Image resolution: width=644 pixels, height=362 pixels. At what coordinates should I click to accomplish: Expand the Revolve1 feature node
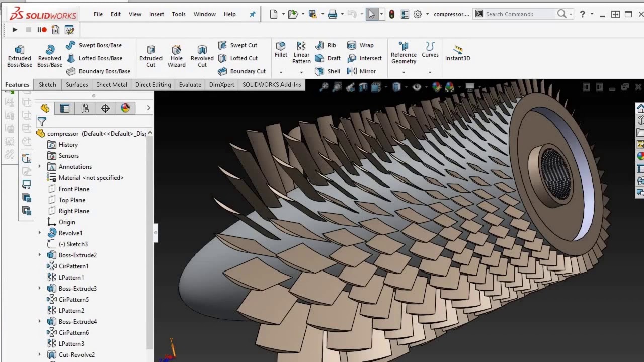40,233
